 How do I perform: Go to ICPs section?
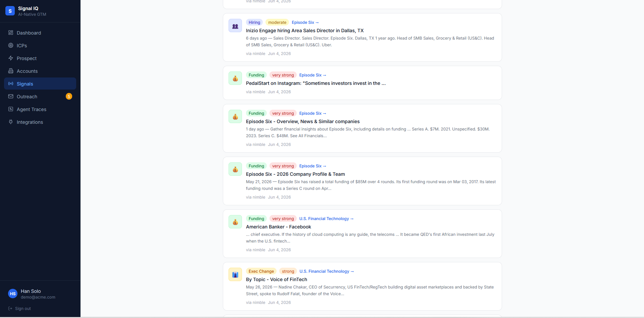40,45
